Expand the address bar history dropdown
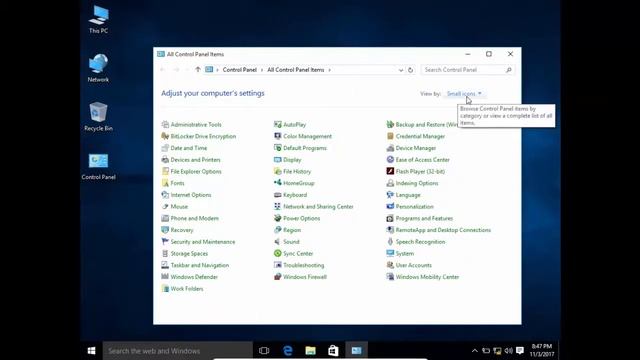 tap(401, 70)
